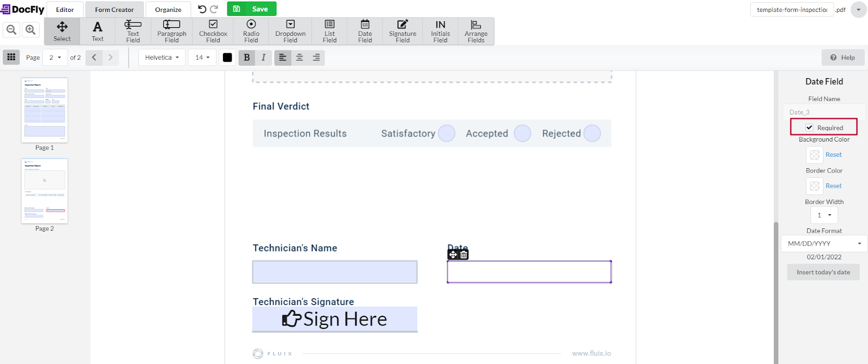This screenshot has width=868, height=364.
Task: Open the black text color swatch
Action: 227,58
